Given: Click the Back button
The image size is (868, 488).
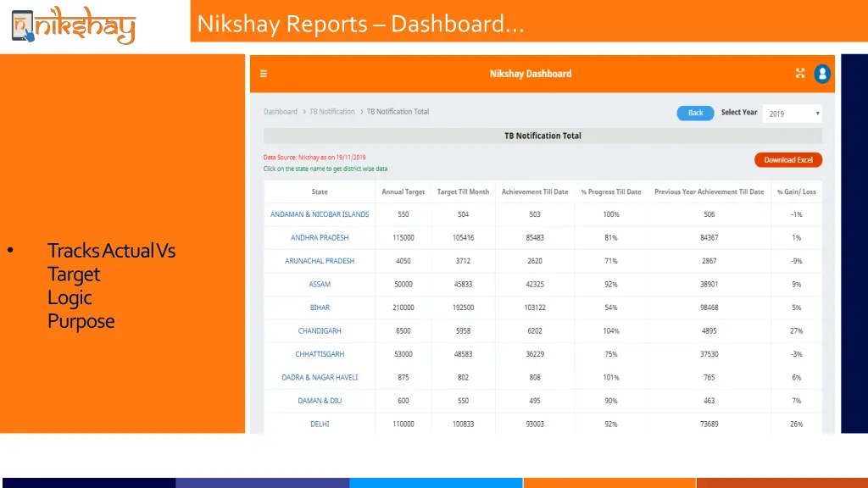Looking at the screenshot, I should point(695,113).
